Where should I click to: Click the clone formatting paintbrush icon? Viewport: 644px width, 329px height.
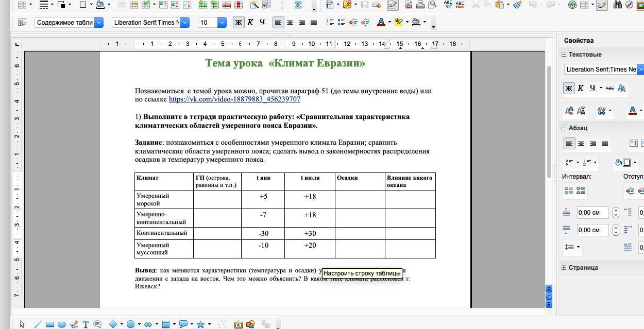pos(517,5)
